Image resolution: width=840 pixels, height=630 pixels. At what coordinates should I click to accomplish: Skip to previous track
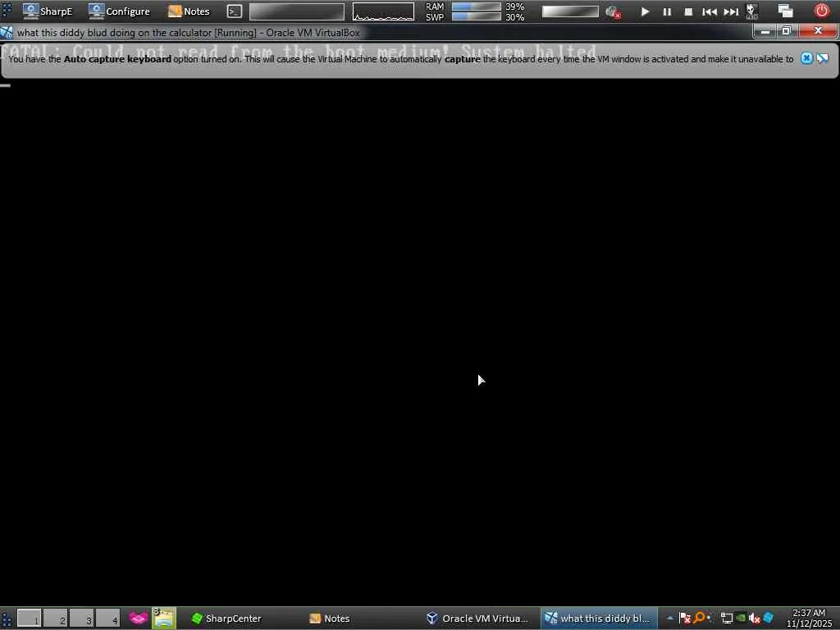710,11
